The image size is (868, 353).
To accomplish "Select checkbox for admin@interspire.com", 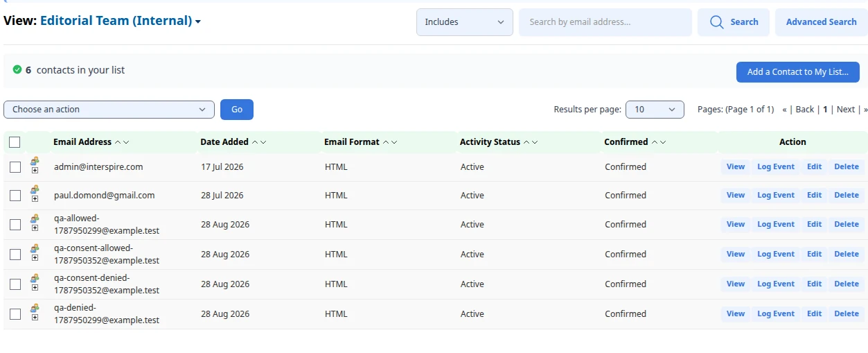I will point(15,167).
